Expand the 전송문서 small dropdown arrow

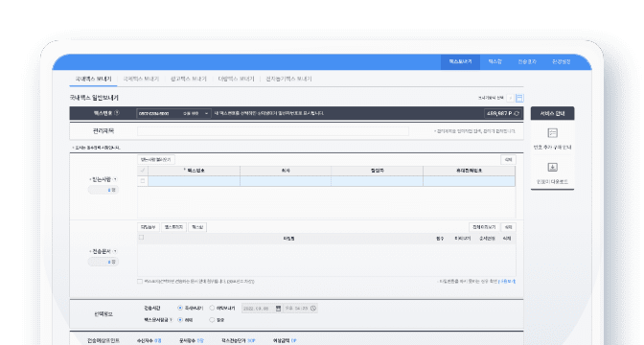(115, 251)
